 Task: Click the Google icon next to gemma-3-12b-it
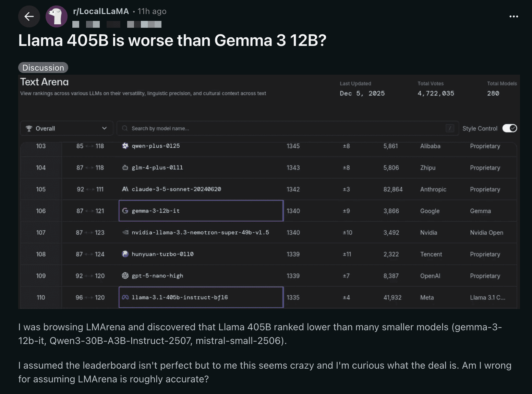click(x=125, y=211)
